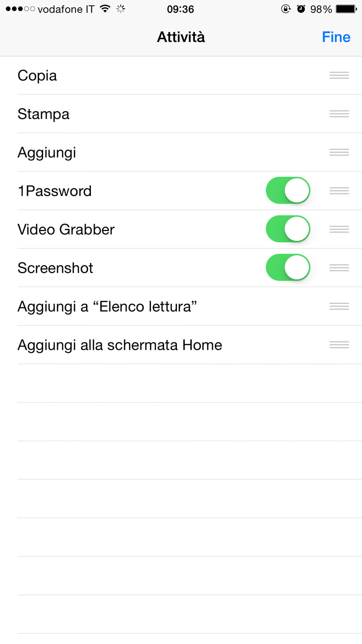Screen dimensions: 362x644
Task: Tap the reorder handle for 1Password
Action: 339,191
